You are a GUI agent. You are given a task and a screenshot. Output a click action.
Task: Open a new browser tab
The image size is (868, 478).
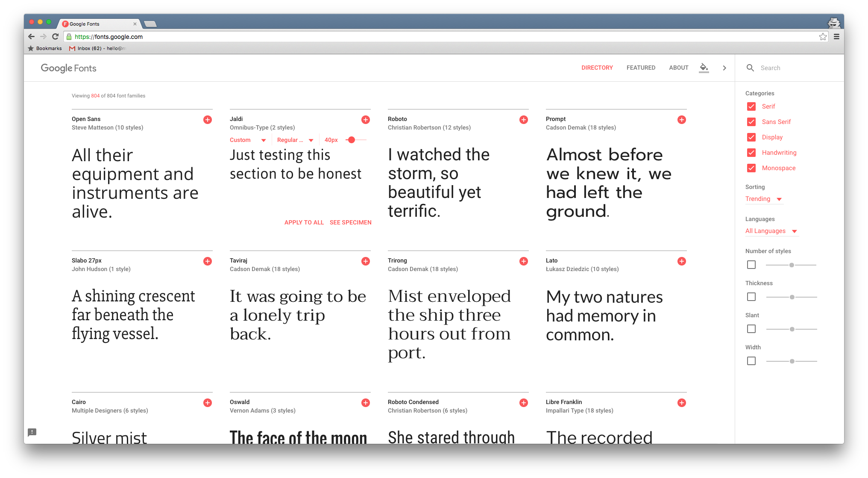(150, 24)
